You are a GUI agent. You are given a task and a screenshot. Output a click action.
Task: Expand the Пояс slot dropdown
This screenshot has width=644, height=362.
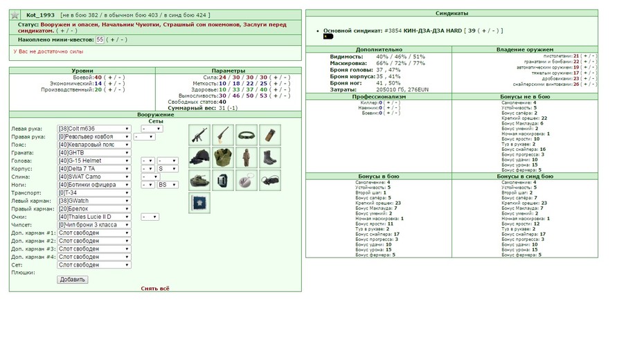94,145
